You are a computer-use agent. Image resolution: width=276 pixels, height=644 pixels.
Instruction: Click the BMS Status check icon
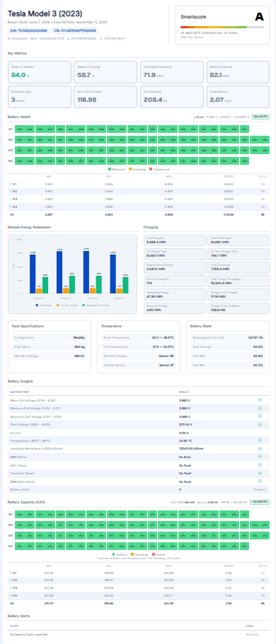(x=260, y=456)
